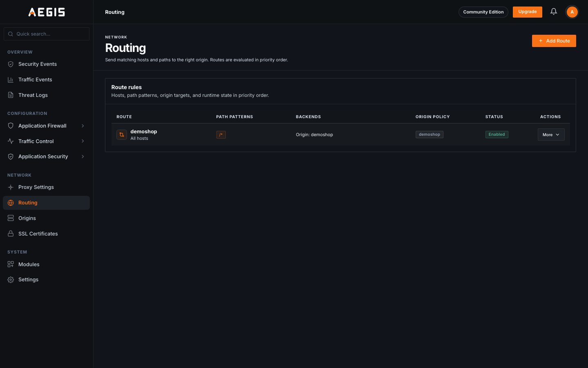The image size is (588, 368).
Task: Click the Status column header
Action: [x=494, y=117]
